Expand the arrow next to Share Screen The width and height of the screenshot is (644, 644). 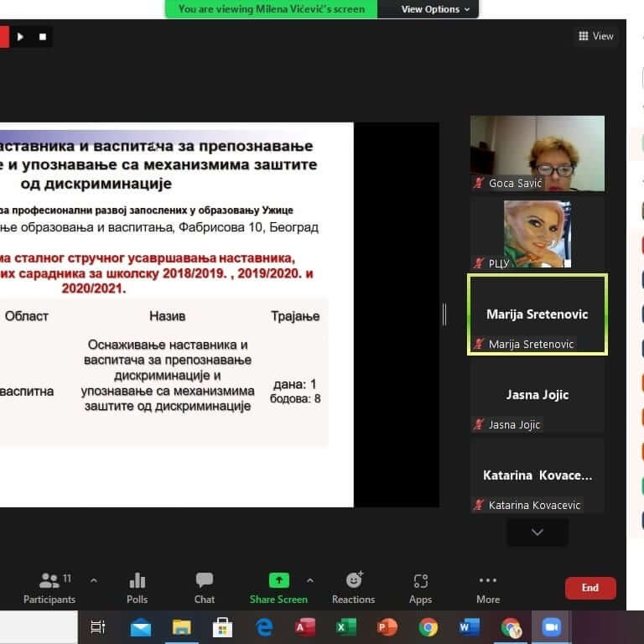pyautogui.click(x=310, y=580)
